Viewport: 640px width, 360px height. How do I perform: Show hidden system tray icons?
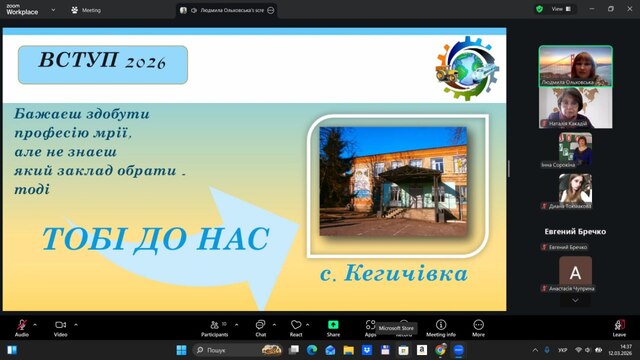tap(535, 350)
